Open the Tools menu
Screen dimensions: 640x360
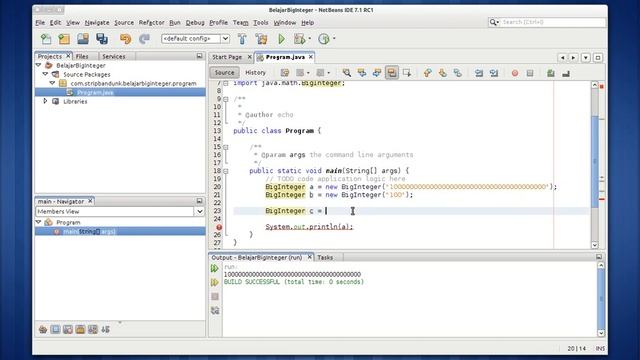pyautogui.click(x=260, y=22)
